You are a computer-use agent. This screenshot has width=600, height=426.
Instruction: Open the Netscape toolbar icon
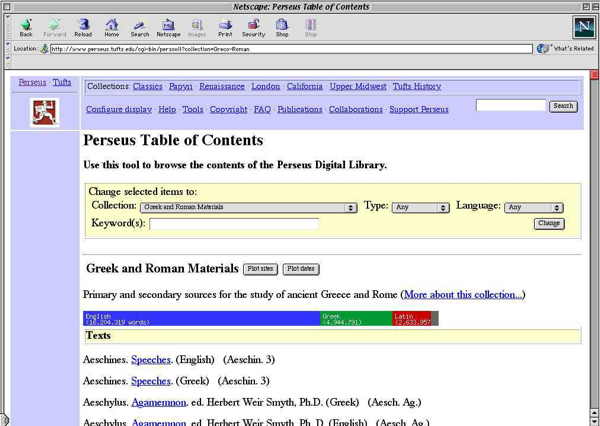click(168, 27)
